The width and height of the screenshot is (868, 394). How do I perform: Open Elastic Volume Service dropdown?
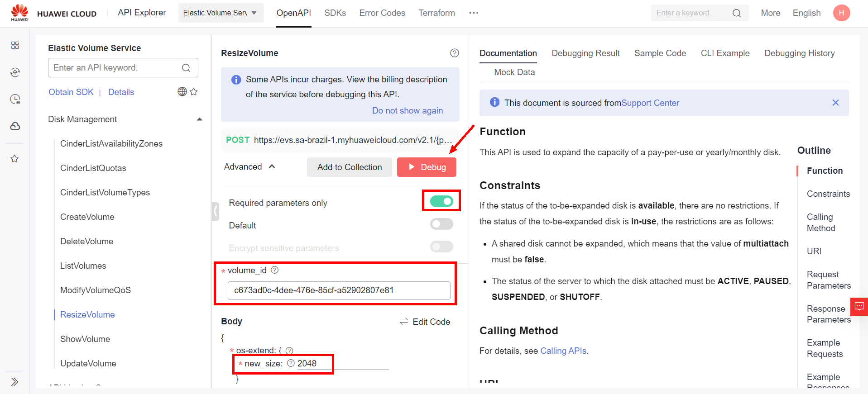coord(220,13)
